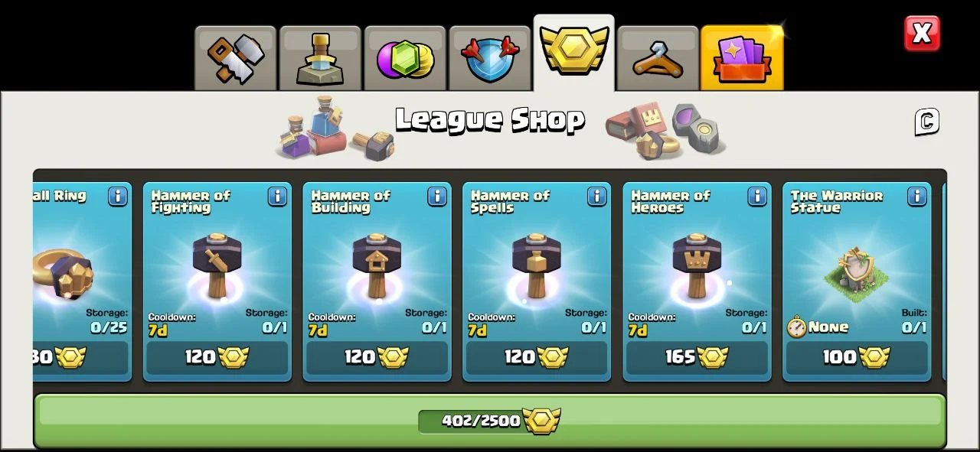Show info for Hammer of Building
Viewport: 980px width, 452px height.
pyautogui.click(x=437, y=197)
